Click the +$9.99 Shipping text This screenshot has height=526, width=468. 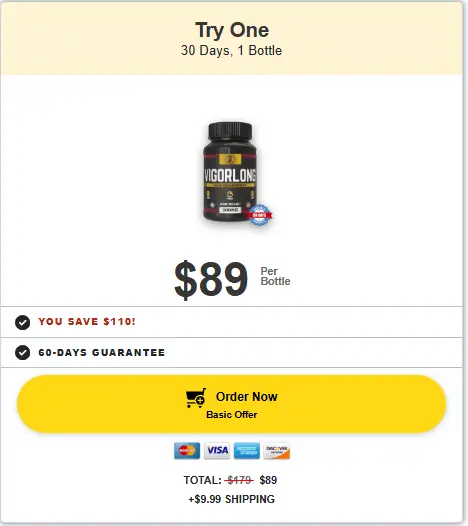pos(231,499)
